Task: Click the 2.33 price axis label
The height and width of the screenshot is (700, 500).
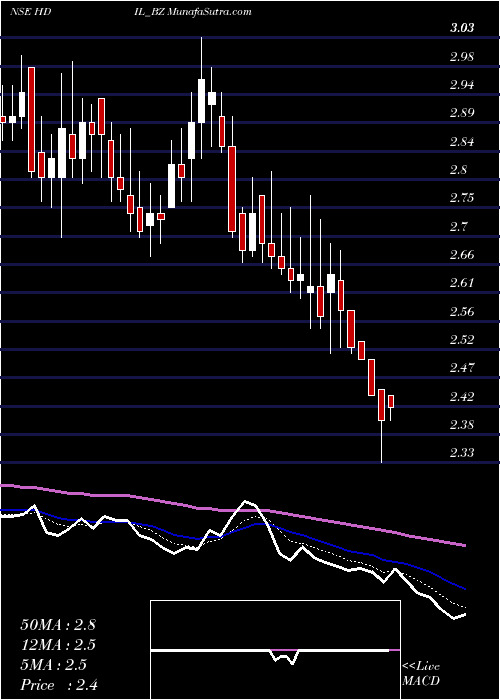Action: point(462,453)
